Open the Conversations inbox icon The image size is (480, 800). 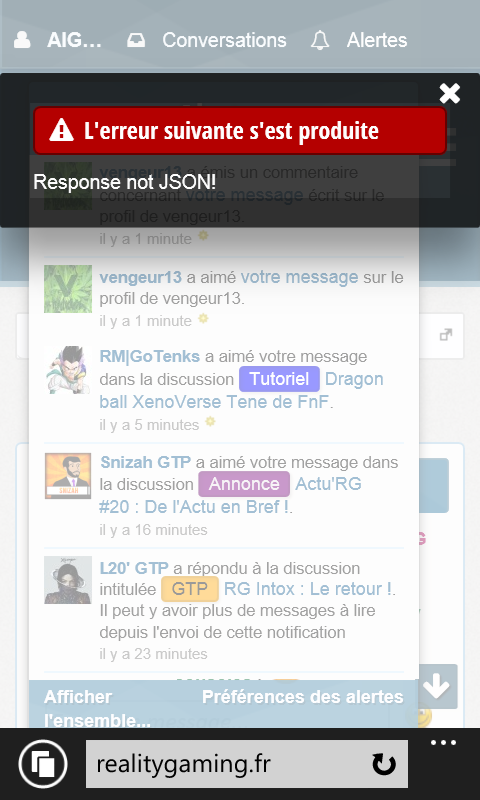tap(136, 40)
